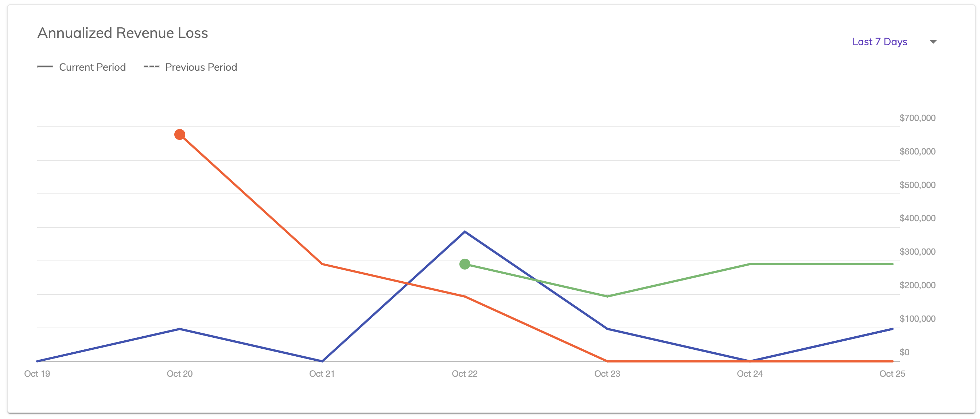Click the Oct 21 axis label
980x419 pixels.
[x=322, y=373]
